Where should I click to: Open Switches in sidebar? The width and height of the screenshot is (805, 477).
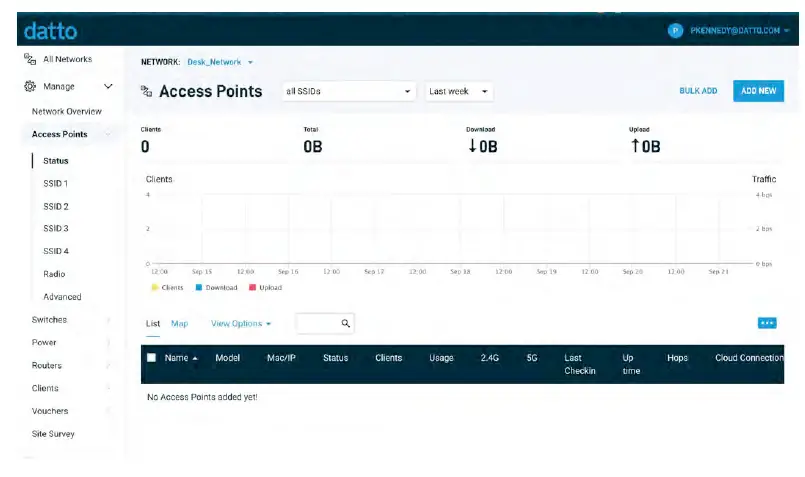click(49, 320)
